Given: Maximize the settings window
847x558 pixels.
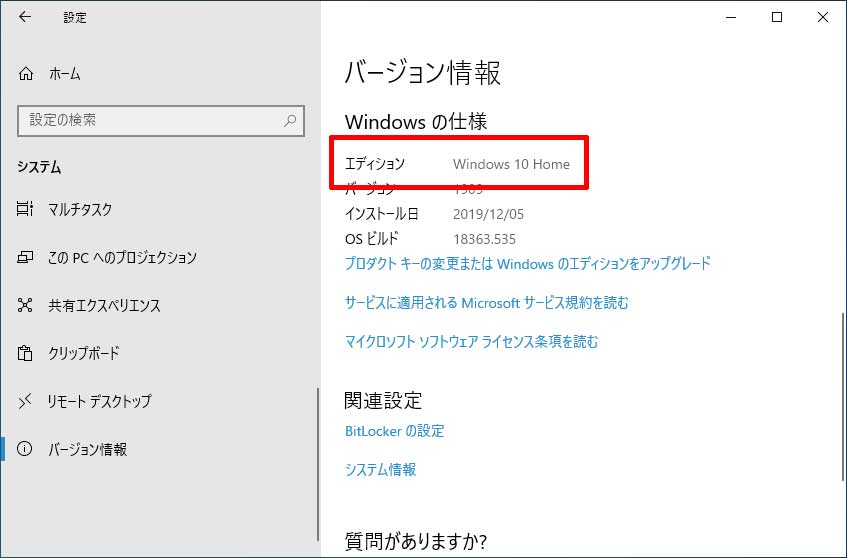Looking at the screenshot, I should [x=777, y=17].
